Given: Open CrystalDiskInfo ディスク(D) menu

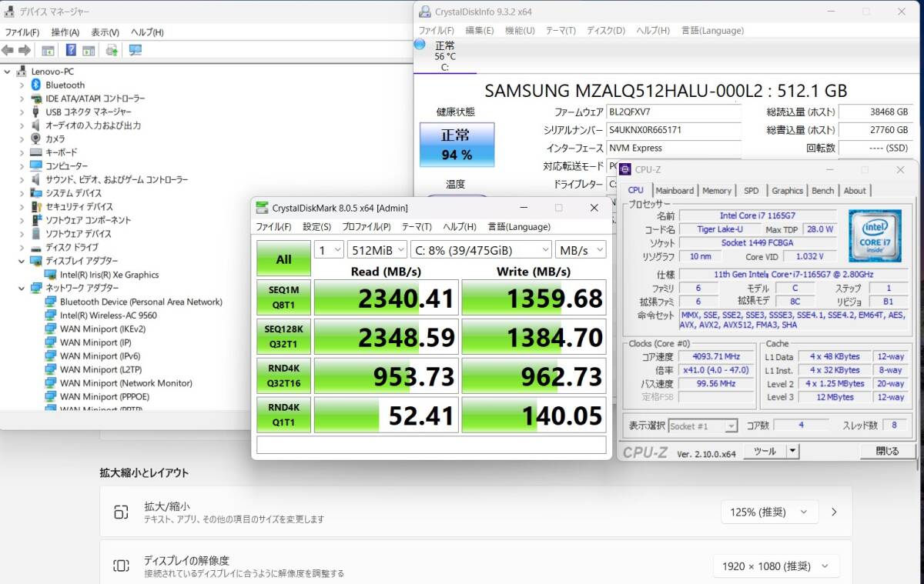Looking at the screenshot, I should click(606, 31).
